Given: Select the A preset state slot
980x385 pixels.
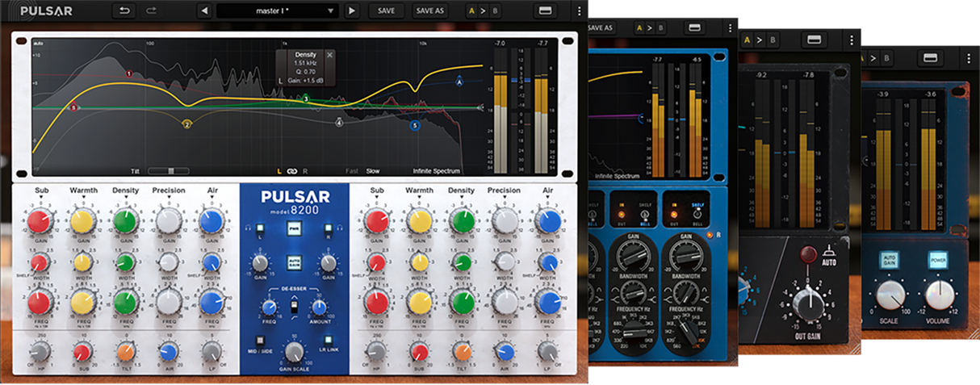Looking at the screenshot, I should (x=471, y=11).
